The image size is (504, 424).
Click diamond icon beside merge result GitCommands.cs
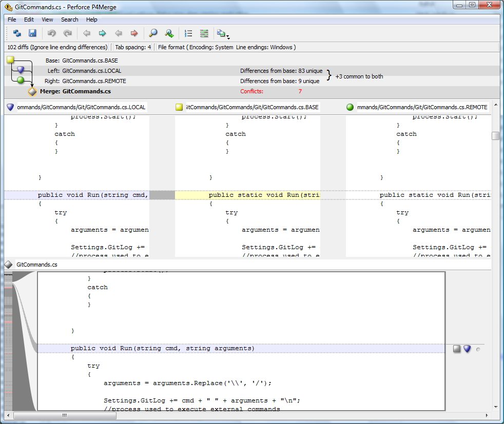pyautogui.click(x=8, y=265)
